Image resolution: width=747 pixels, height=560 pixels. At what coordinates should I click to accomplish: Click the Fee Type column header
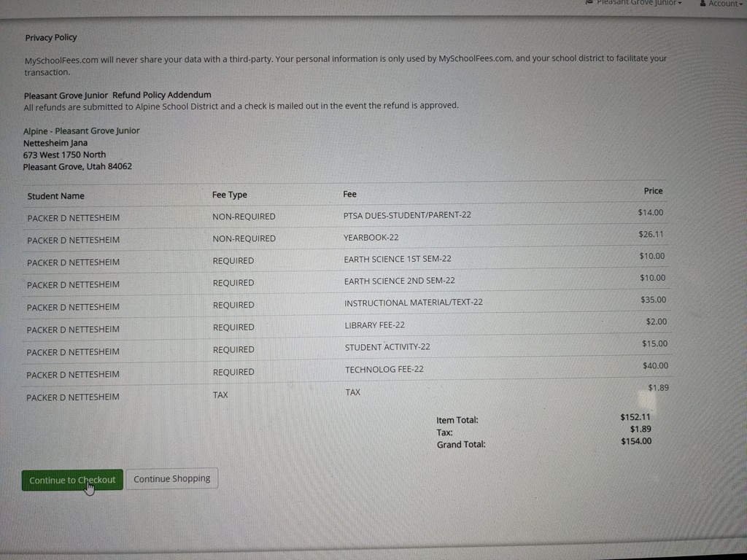pyautogui.click(x=229, y=195)
